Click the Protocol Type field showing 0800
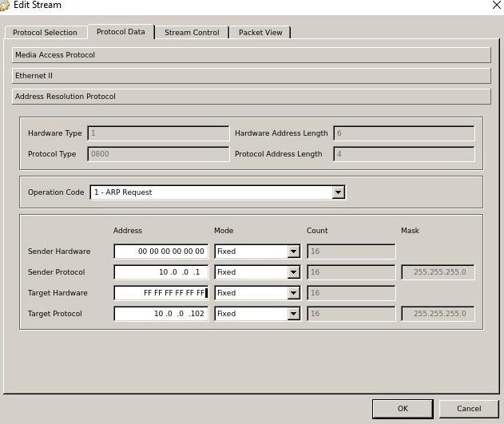Viewport: 504px width, 424px height. [x=158, y=154]
